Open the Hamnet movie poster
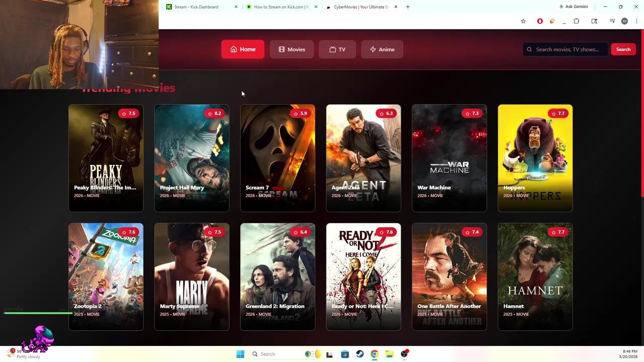 point(535,277)
